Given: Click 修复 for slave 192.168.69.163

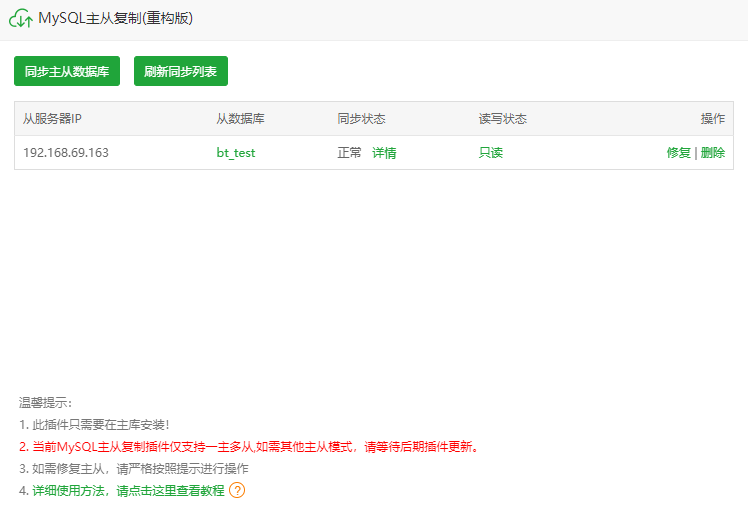Looking at the screenshot, I should pyautogui.click(x=678, y=153).
